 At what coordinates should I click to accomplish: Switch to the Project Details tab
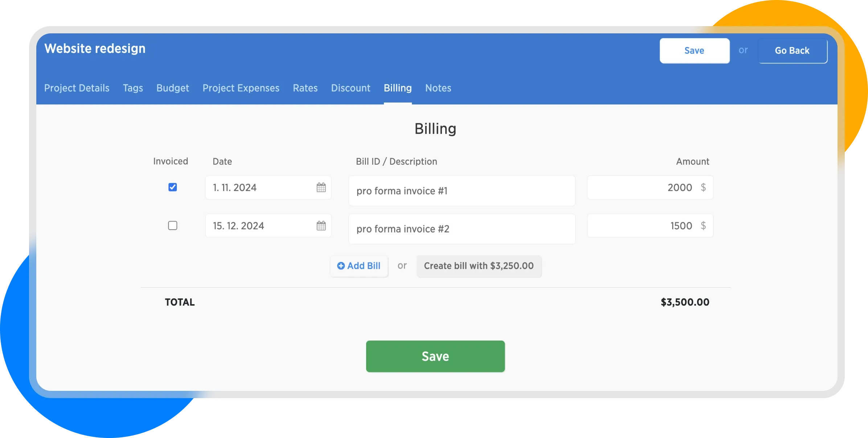tap(77, 88)
